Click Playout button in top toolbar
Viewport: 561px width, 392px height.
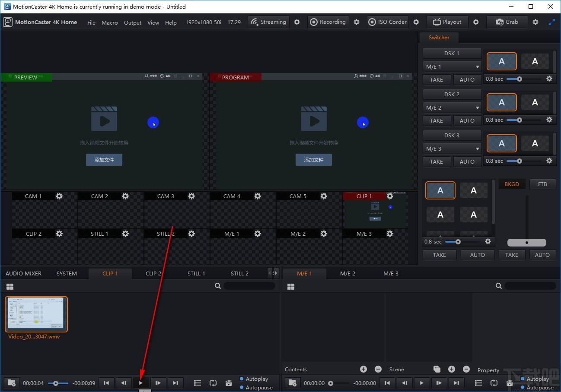(x=447, y=22)
